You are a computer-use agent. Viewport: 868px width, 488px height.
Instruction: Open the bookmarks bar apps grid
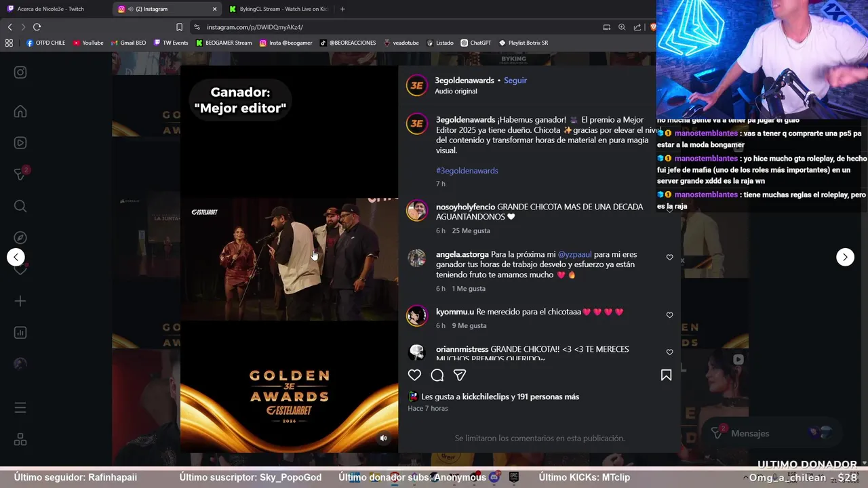click(9, 43)
